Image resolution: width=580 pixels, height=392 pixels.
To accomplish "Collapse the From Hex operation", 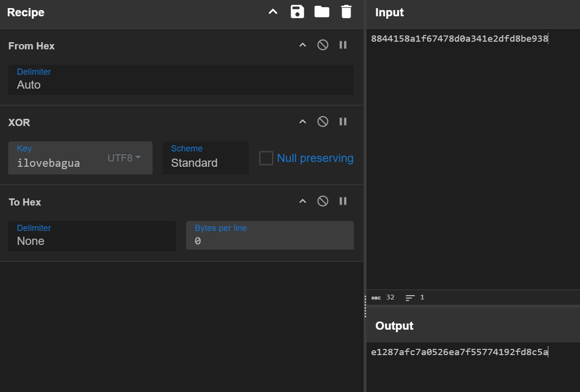I will click(303, 45).
